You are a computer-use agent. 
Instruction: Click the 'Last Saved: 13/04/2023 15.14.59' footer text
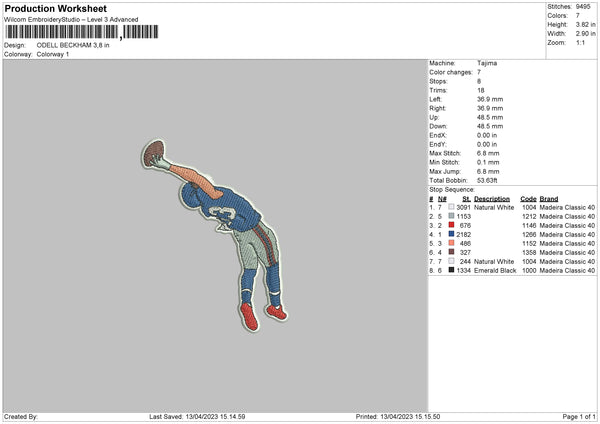[197, 416]
